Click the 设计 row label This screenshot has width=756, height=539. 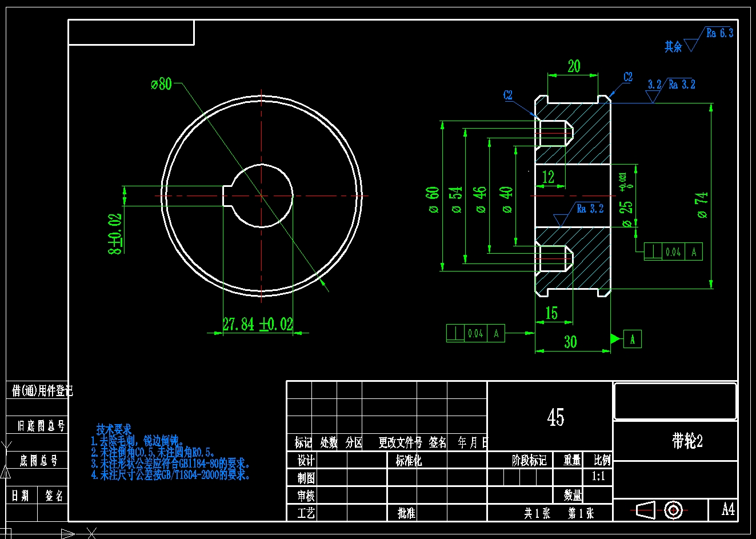[306, 460]
